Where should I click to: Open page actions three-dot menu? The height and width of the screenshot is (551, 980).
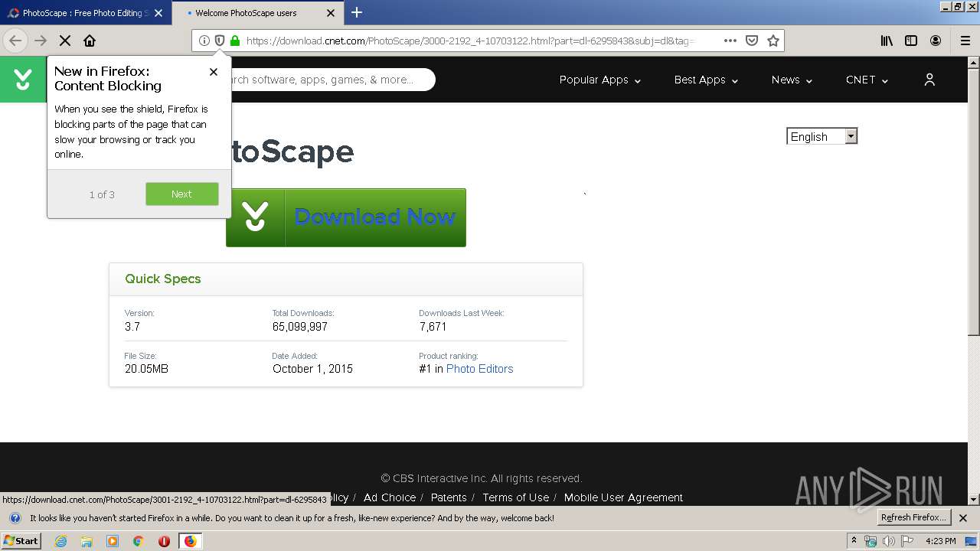pyautogui.click(x=730, y=41)
